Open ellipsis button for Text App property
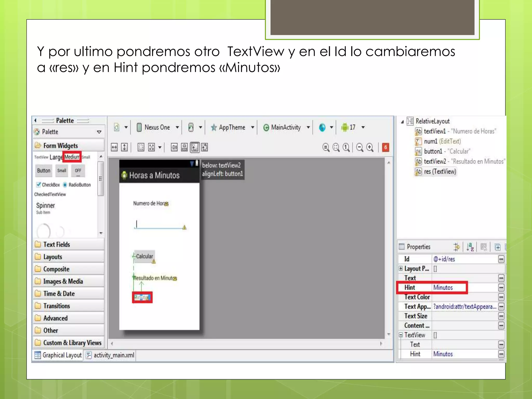 [x=501, y=307]
